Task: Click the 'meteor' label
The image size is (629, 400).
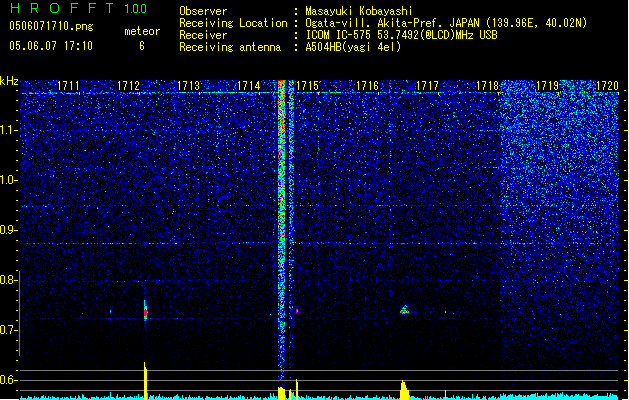Action: click(142, 31)
